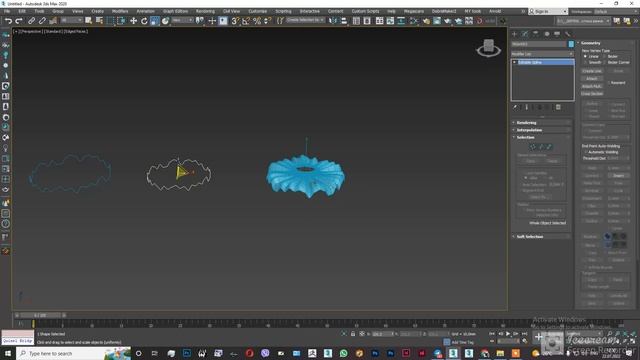
Task: Activate the Select and Link tool
Action: point(31,21)
